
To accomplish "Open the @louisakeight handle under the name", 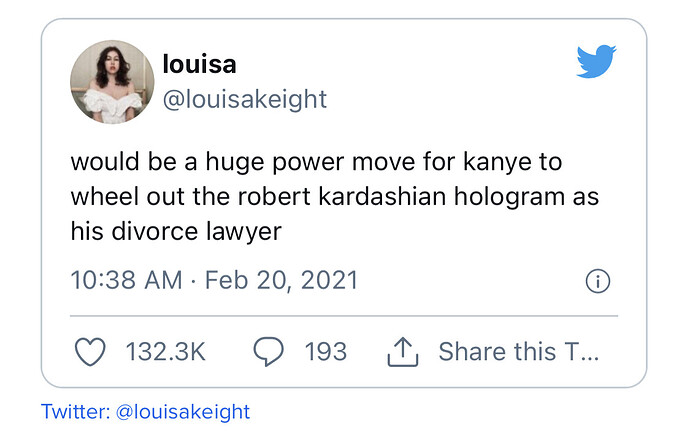I will pyautogui.click(x=243, y=101).
